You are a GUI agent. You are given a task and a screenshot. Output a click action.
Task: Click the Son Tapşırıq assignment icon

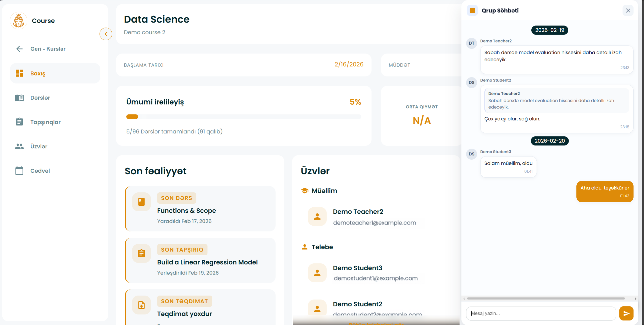141,253
